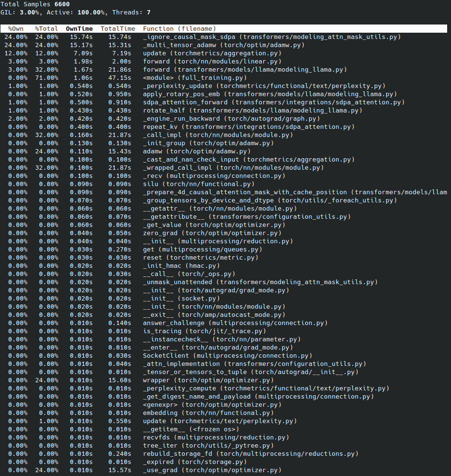This screenshot has width=451, height=476.
Task: Select the _prepare_4d_causal_attention_mask_with_cache_position row
Action: click(295, 192)
